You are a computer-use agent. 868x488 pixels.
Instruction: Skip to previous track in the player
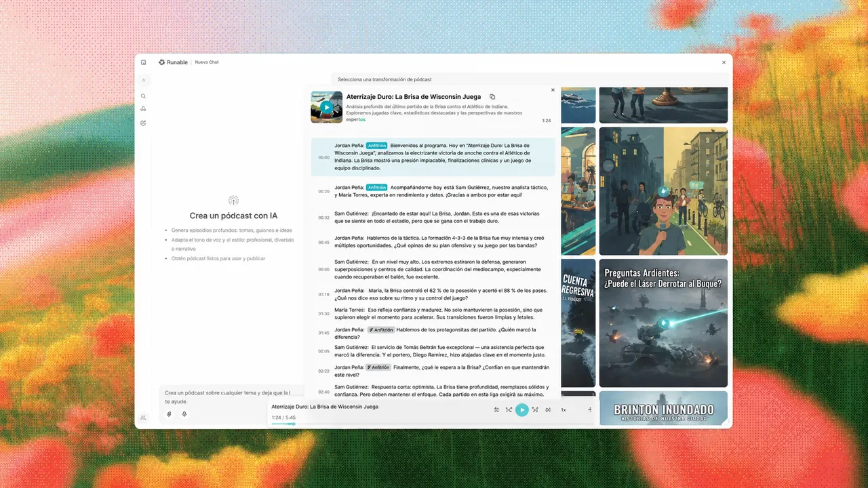(496, 409)
